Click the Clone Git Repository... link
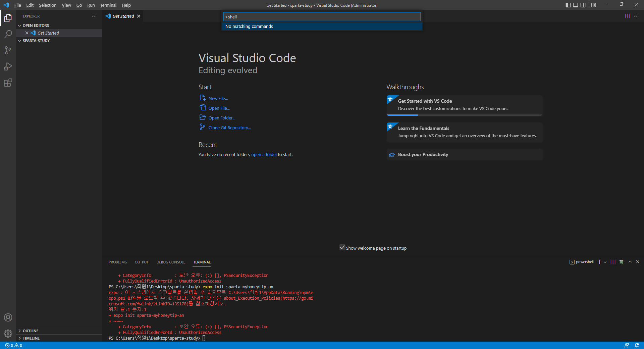644x349 pixels. [229, 128]
